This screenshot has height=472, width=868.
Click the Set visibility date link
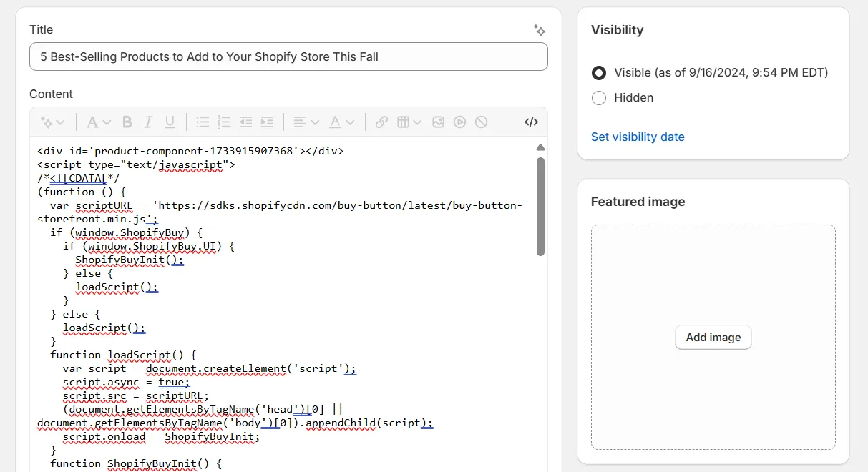tap(638, 137)
